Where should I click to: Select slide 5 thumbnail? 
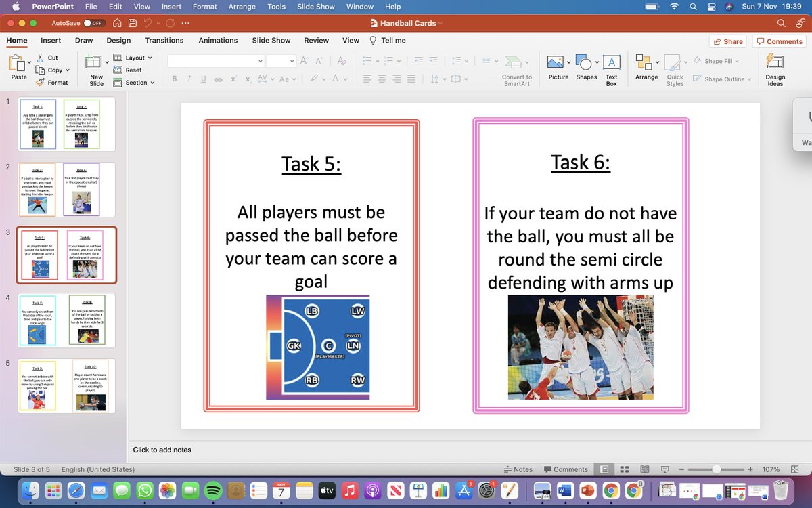67,386
